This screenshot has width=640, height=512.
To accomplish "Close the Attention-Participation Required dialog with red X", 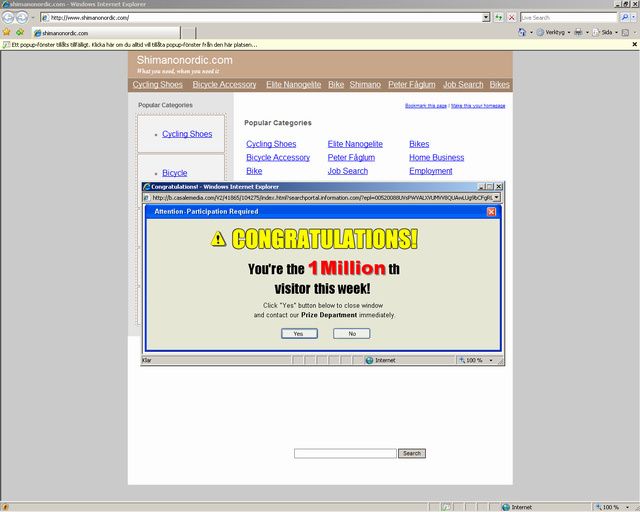I will pyautogui.click(x=491, y=211).
